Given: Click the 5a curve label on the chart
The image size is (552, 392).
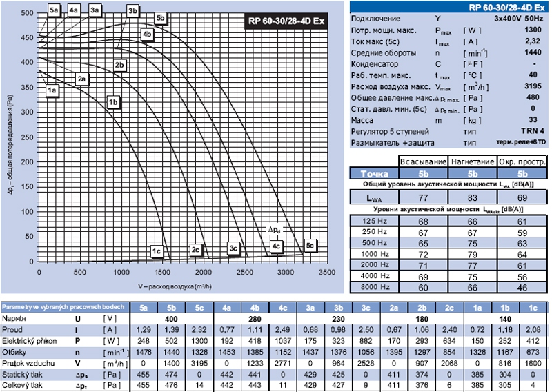Looking at the screenshot, I should (54, 10).
